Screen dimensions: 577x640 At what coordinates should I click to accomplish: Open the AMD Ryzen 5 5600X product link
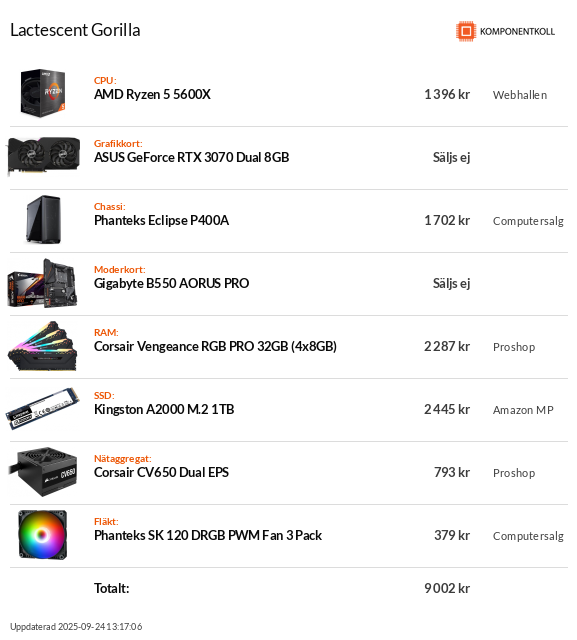(x=152, y=94)
